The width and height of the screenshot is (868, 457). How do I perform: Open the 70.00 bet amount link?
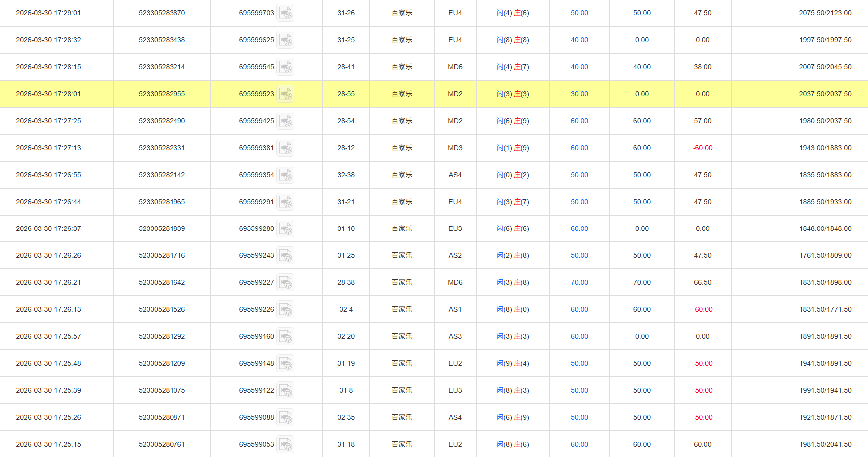tap(579, 282)
